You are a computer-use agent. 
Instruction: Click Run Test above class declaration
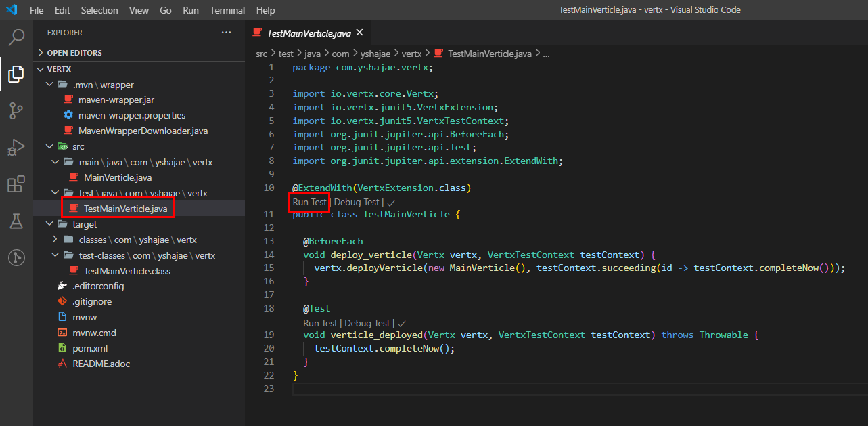pos(309,202)
